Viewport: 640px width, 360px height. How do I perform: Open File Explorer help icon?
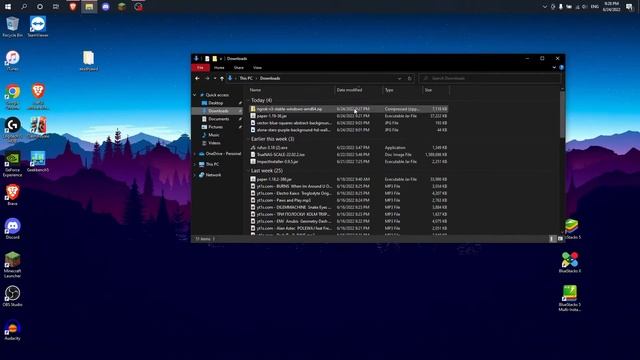561,68
